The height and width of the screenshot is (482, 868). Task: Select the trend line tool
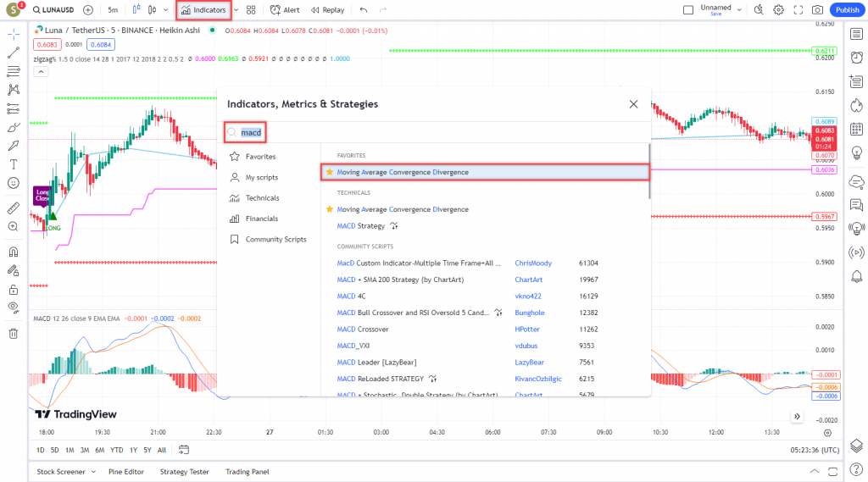[x=14, y=53]
